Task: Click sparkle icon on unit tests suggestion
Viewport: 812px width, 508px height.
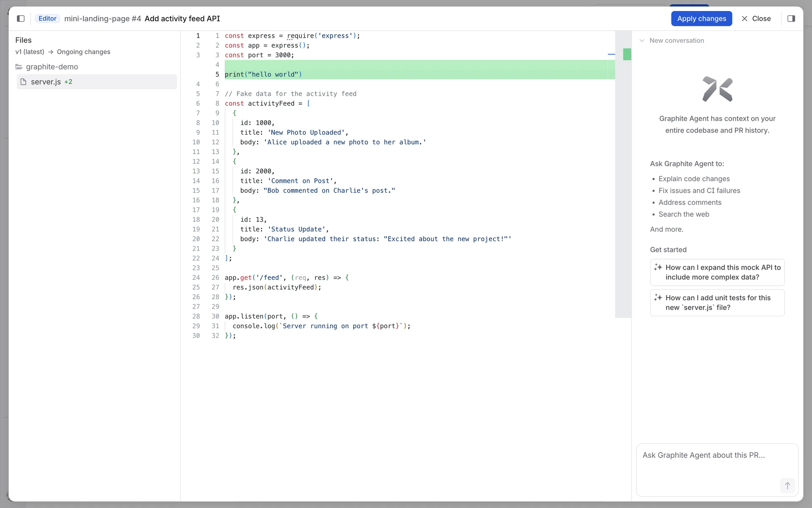Action: pos(658,298)
